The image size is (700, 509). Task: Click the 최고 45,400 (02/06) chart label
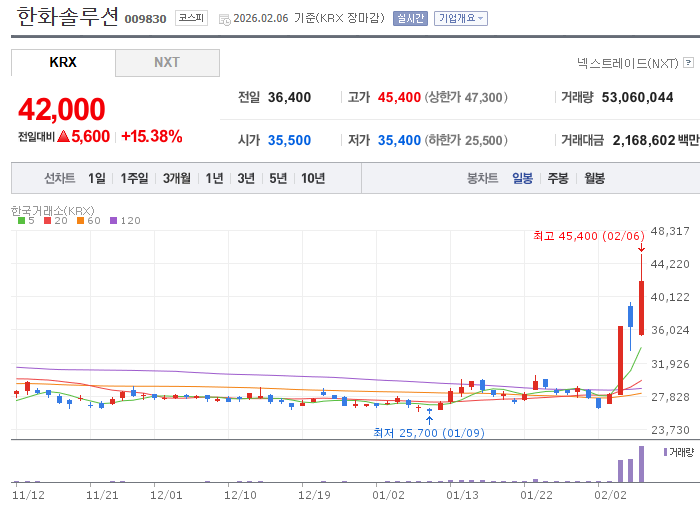(589, 236)
